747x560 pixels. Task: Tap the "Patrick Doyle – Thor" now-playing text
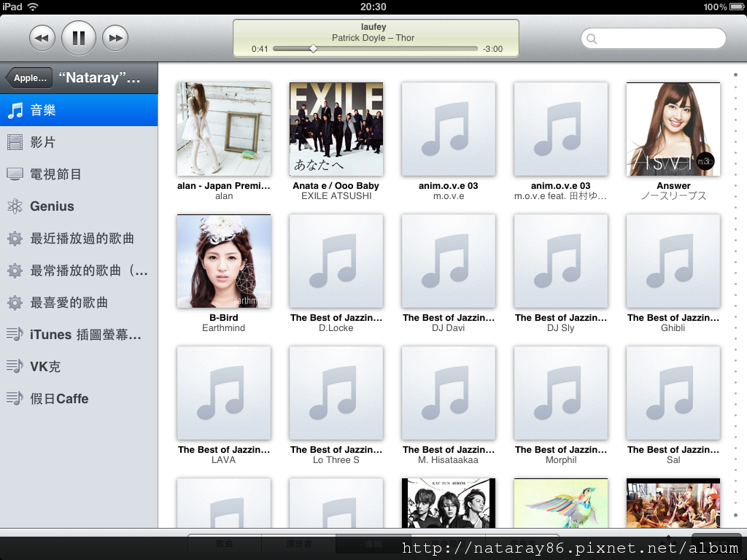373,38
